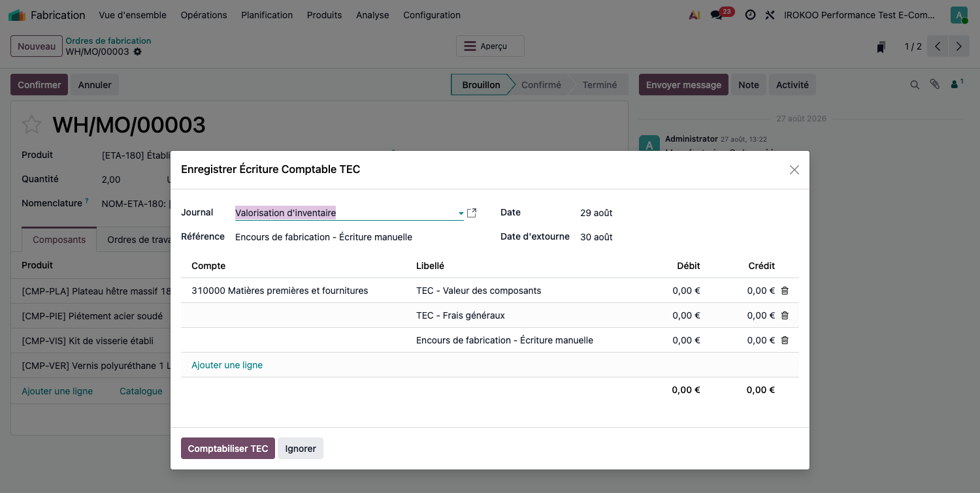Screen dimensions: 980x493
Task: Click label TEC - Valeur des composants
Action: (478, 291)
